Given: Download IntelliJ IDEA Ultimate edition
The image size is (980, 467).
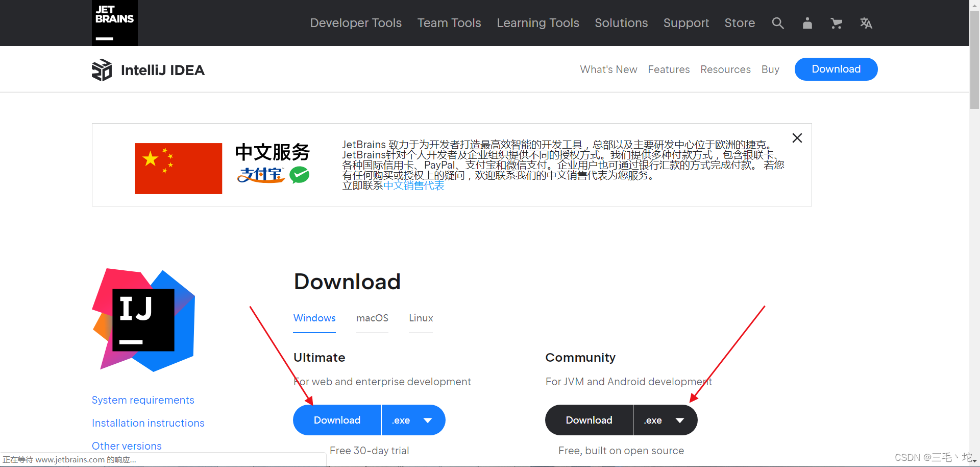Looking at the screenshot, I should pos(336,419).
